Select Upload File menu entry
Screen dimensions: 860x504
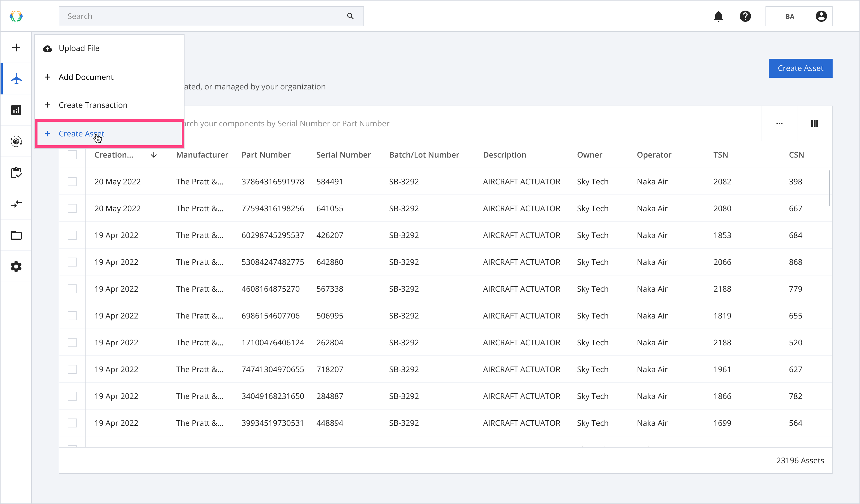coord(109,48)
